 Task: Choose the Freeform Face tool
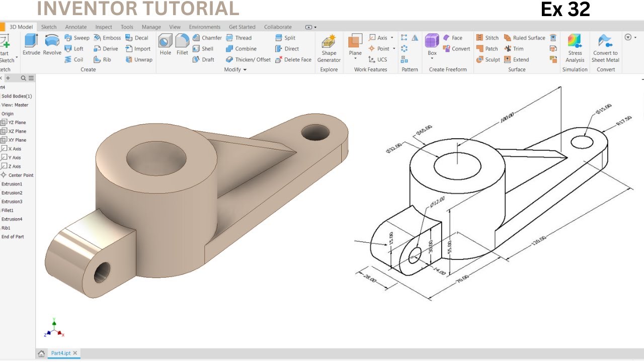[452, 38]
